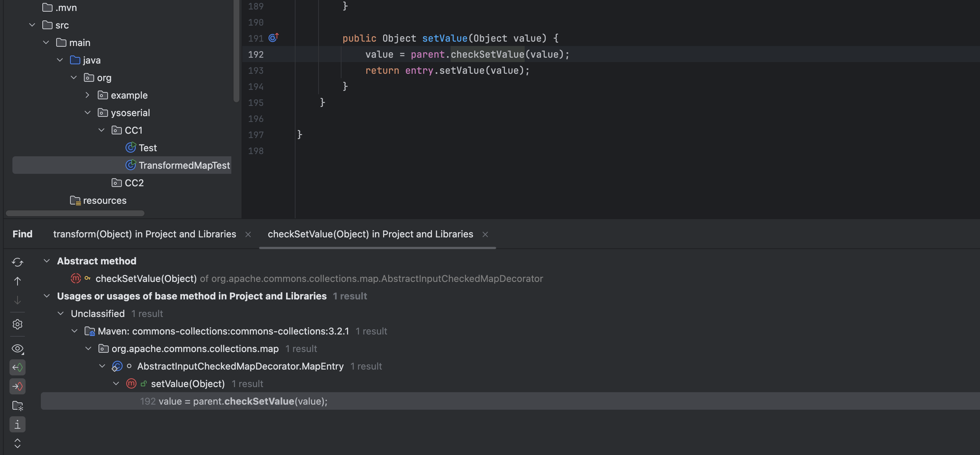Collapse the Abstract method group

coord(47,261)
